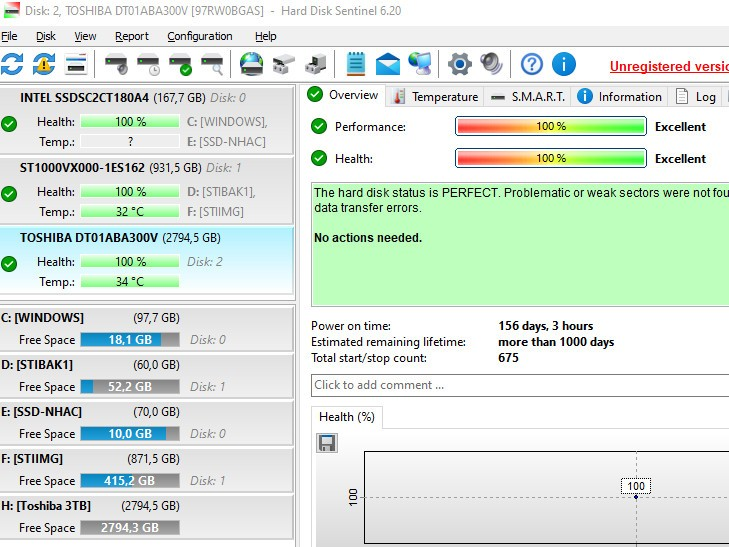Click the blue information about icon
Image resolution: width=729 pixels, height=547 pixels.
pyautogui.click(x=564, y=64)
